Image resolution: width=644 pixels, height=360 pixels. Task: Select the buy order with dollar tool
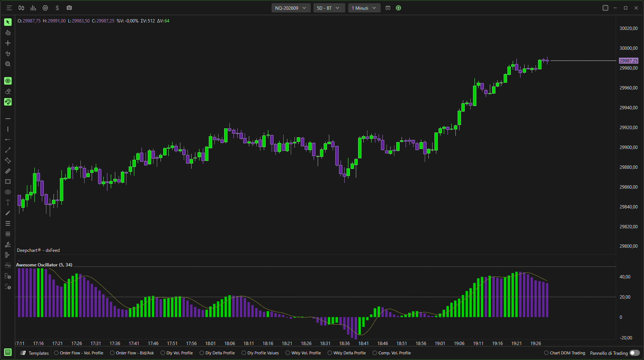8,276
